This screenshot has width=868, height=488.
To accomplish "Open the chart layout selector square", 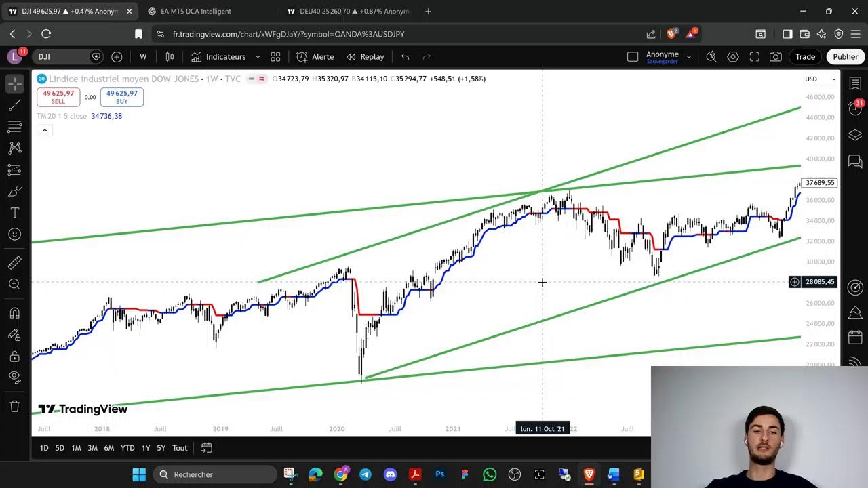I will [x=633, y=57].
